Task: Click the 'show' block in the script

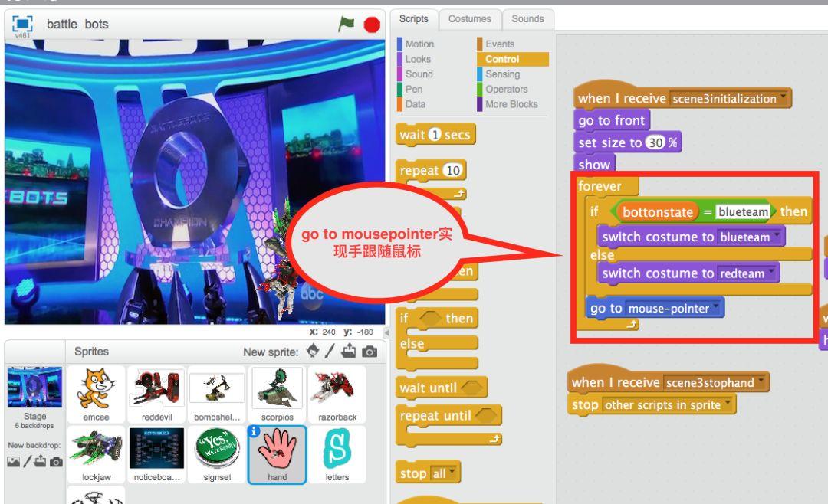Action: point(594,165)
